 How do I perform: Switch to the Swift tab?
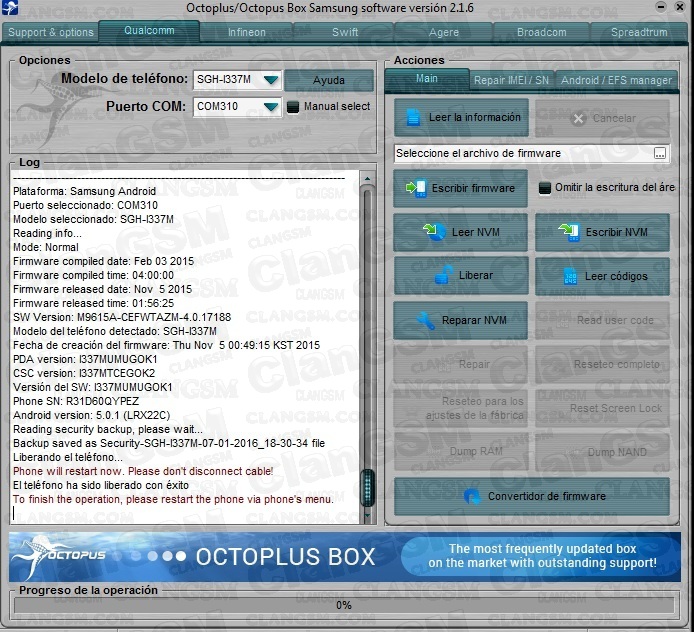pyautogui.click(x=345, y=32)
